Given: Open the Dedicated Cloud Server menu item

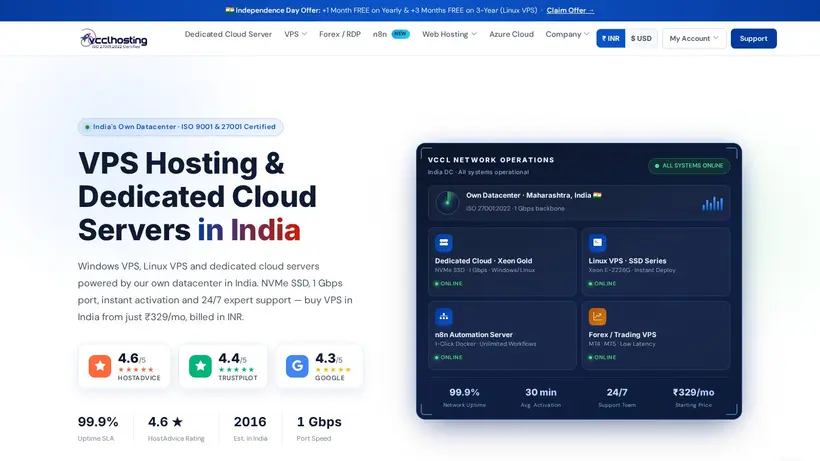Looking at the screenshot, I should pos(228,34).
